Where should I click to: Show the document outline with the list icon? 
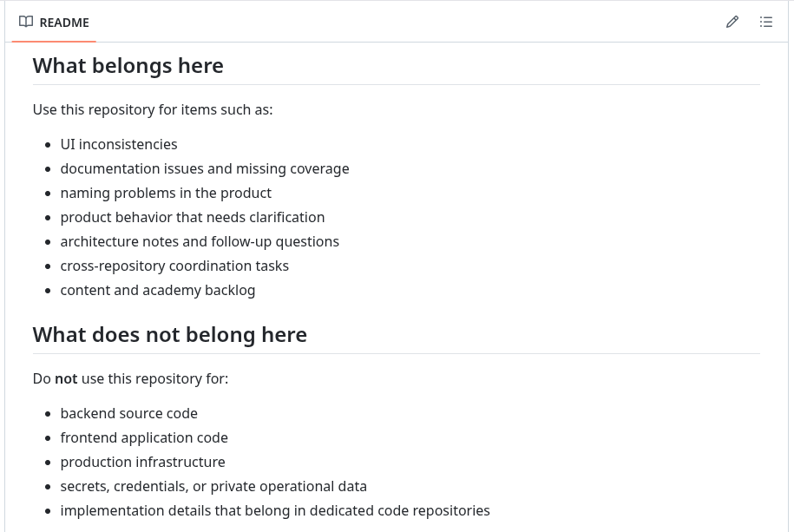[766, 21]
